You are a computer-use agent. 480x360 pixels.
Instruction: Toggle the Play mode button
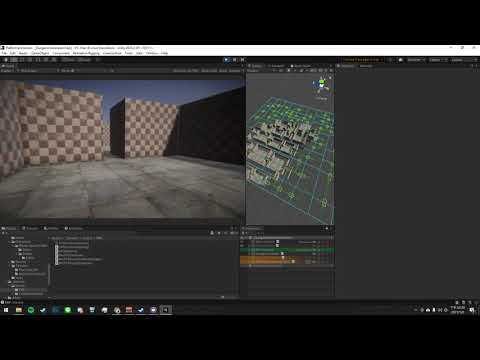[x=227, y=60]
